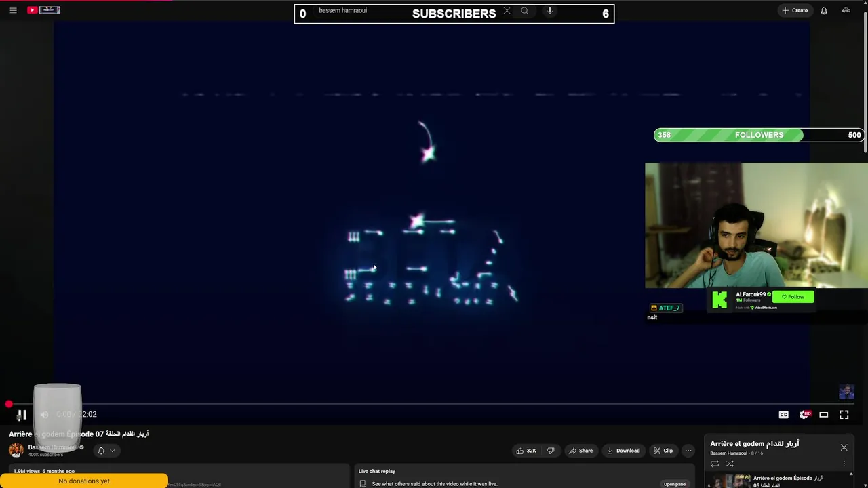Like the video (32K)

pyautogui.click(x=526, y=451)
